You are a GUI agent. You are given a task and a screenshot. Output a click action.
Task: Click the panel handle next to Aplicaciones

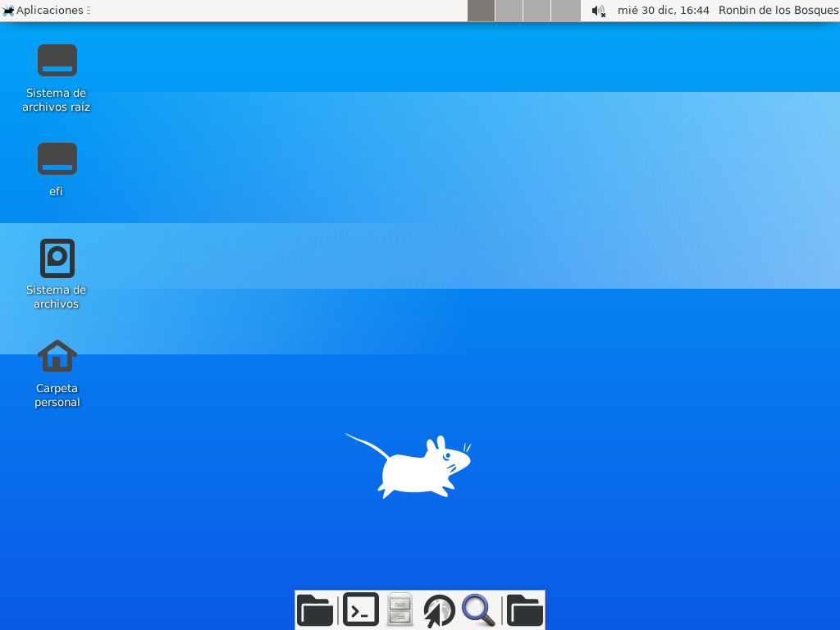coord(88,10)
